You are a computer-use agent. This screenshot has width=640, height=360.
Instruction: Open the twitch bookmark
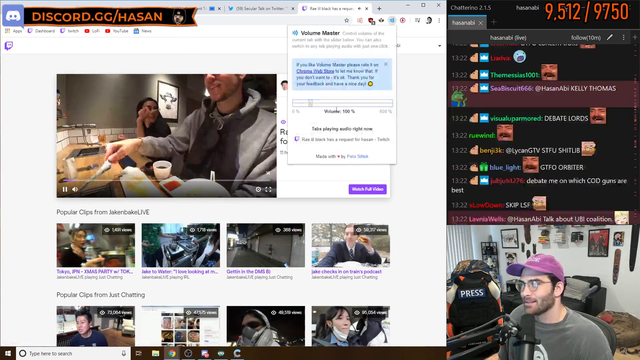click(69, 31)
